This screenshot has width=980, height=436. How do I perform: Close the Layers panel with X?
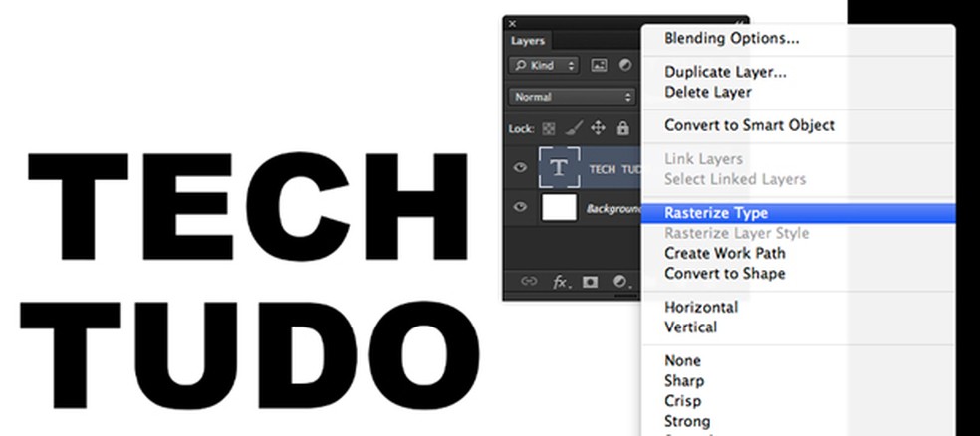point(512,24)
